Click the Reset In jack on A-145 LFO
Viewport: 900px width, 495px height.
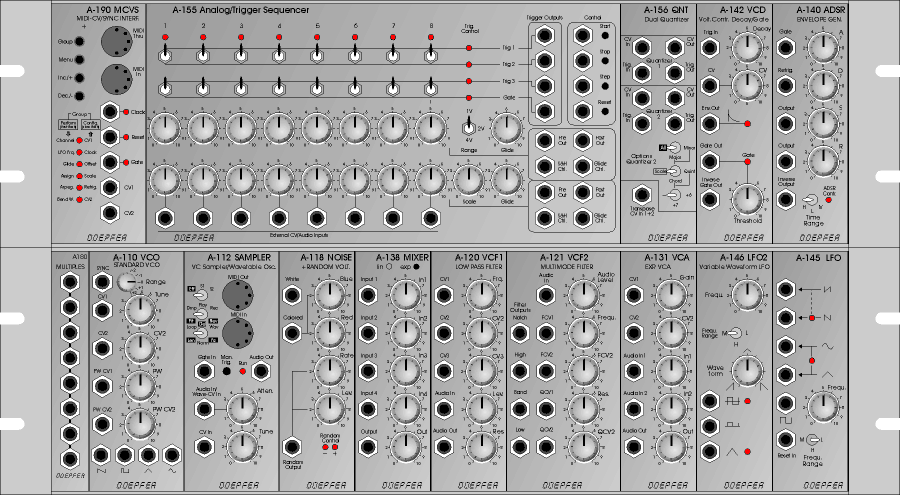(786, 440)
